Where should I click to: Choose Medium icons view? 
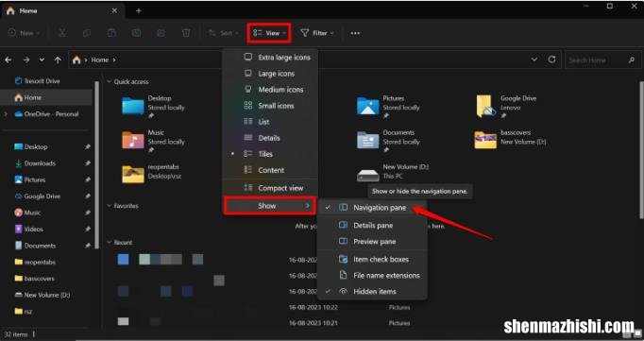click(x=270, y=90)
